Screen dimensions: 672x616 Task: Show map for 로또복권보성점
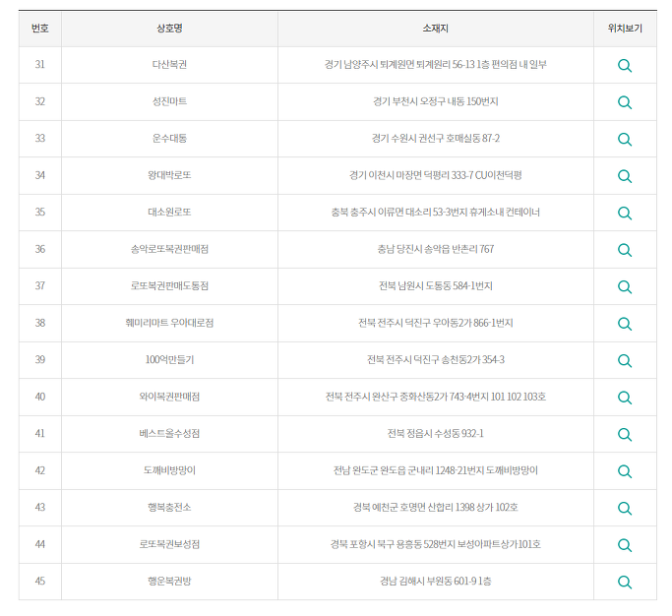[625, 545]
